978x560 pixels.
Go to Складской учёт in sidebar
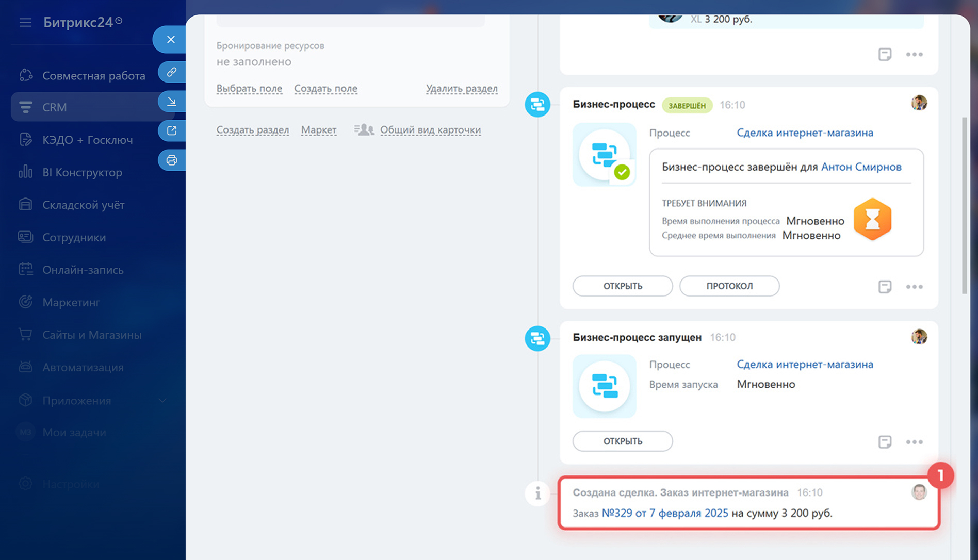[83, 205]
